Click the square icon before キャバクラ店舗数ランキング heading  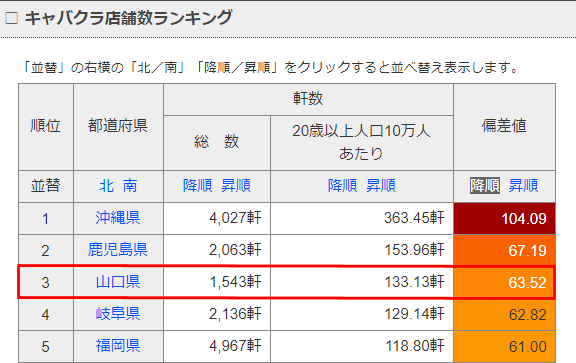(x=11, y=18)
